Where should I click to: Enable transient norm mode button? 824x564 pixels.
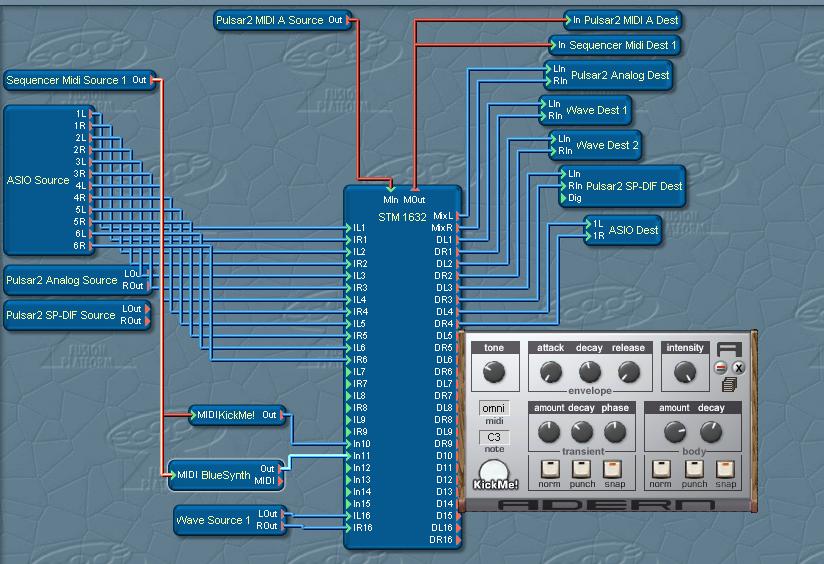pos(550,468)
